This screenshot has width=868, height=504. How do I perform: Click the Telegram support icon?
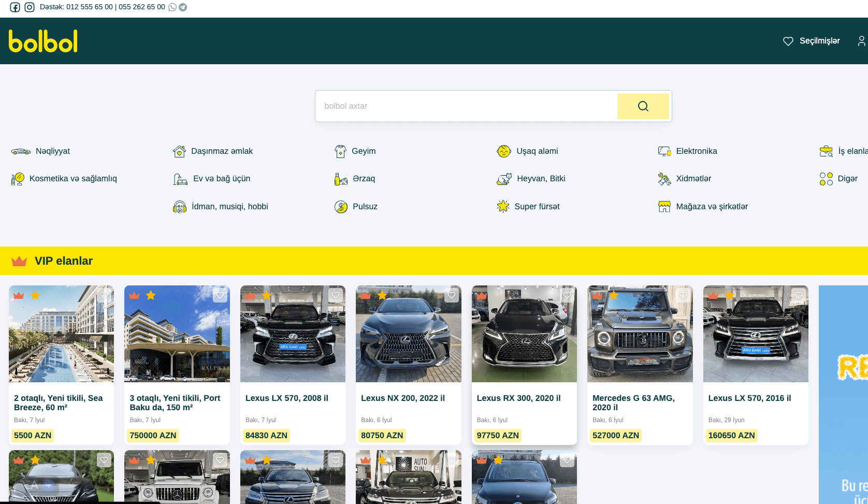(x=183, y=7)
